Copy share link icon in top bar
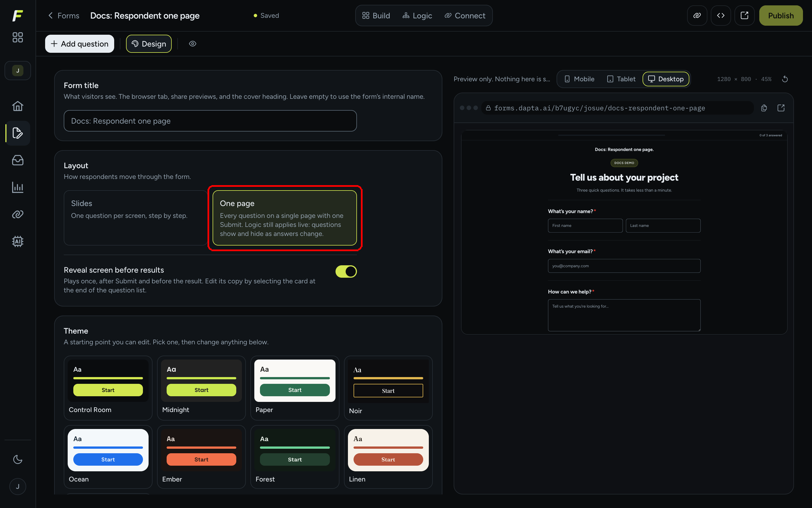Image resolution: width=812 pixels, height=508 pixels. point(697,16)
